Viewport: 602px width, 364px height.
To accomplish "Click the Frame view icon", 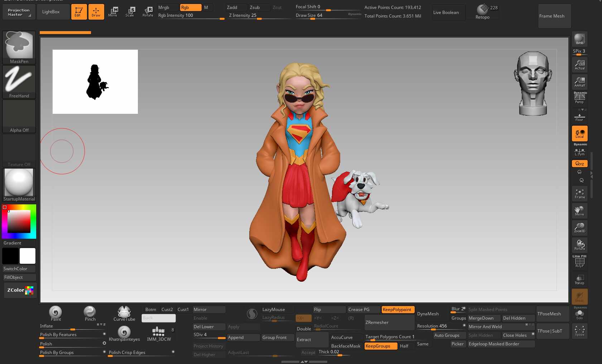I will pyautogui.click(x=579, y=194).
